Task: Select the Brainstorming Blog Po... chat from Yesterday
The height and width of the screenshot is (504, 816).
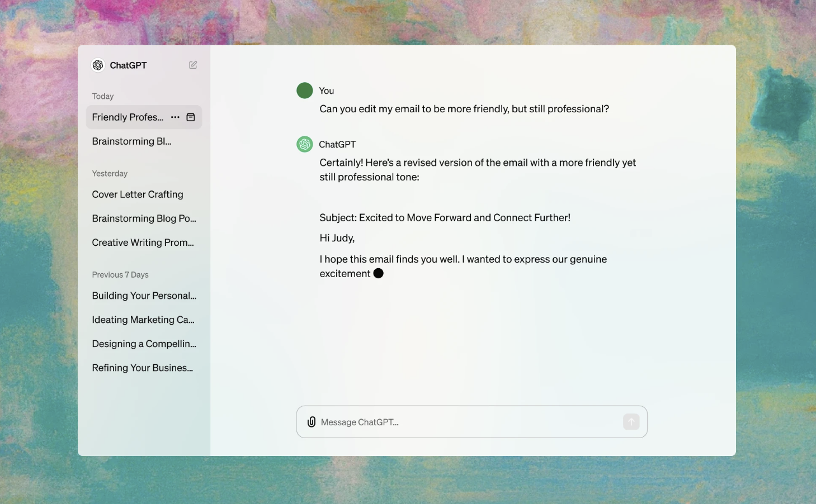Action: click(144, 218)
